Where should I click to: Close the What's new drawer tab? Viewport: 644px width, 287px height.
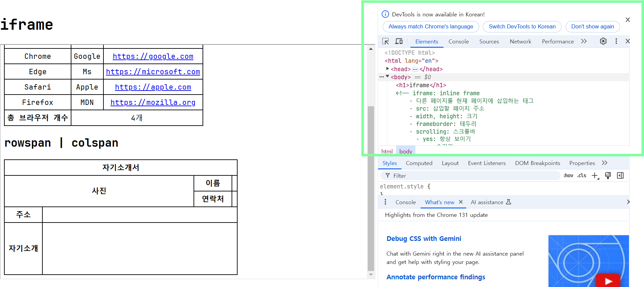click(x=461, y=202)
